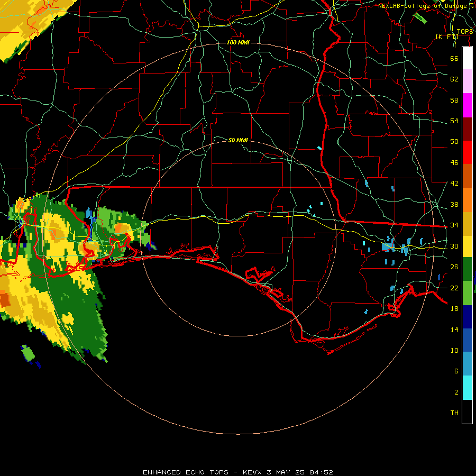Click the medium blue legend swatch
This screenshot has height=476, width=476.
[x=467, y=340]
